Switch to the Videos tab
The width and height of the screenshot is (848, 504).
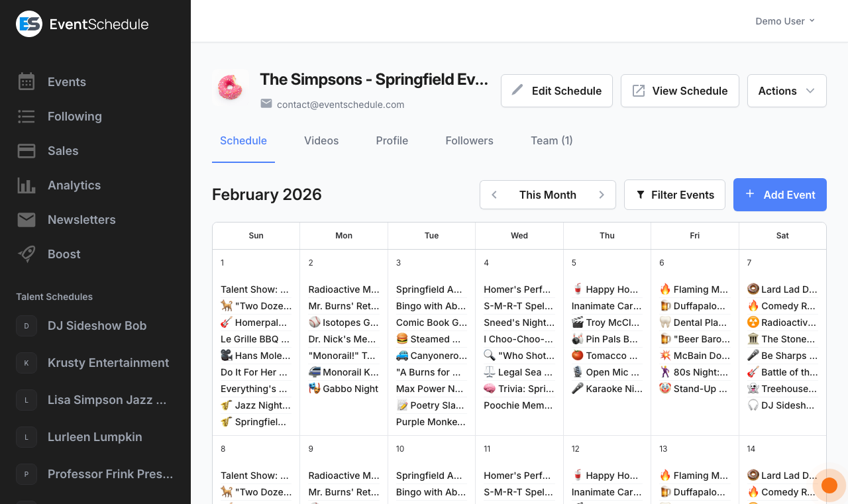(x=321, y=140)
